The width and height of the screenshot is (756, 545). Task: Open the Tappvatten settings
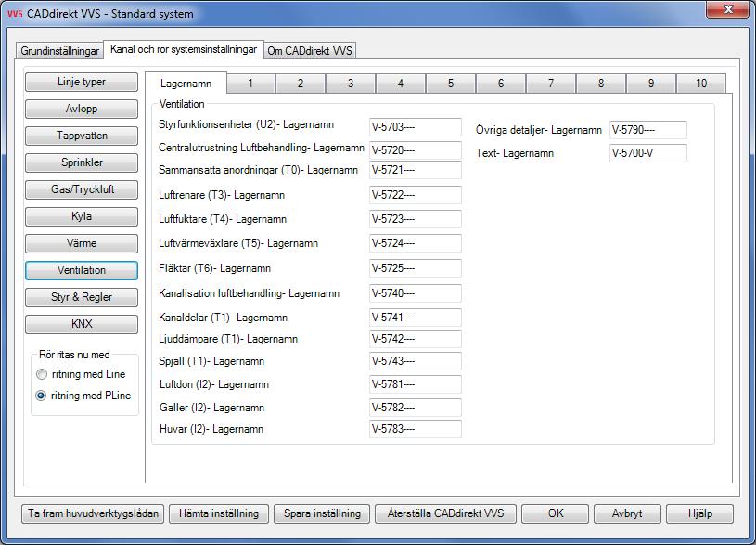(82, 136)
